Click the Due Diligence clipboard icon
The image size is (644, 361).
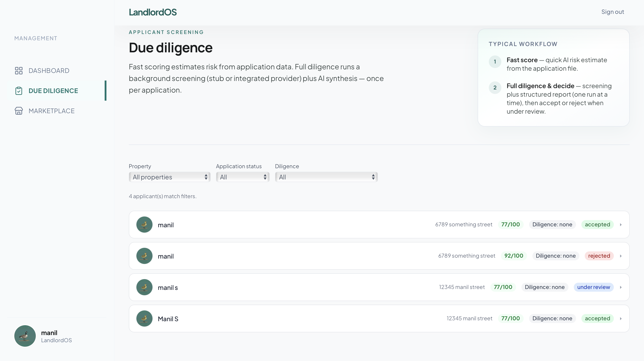[x=19, y=91]
